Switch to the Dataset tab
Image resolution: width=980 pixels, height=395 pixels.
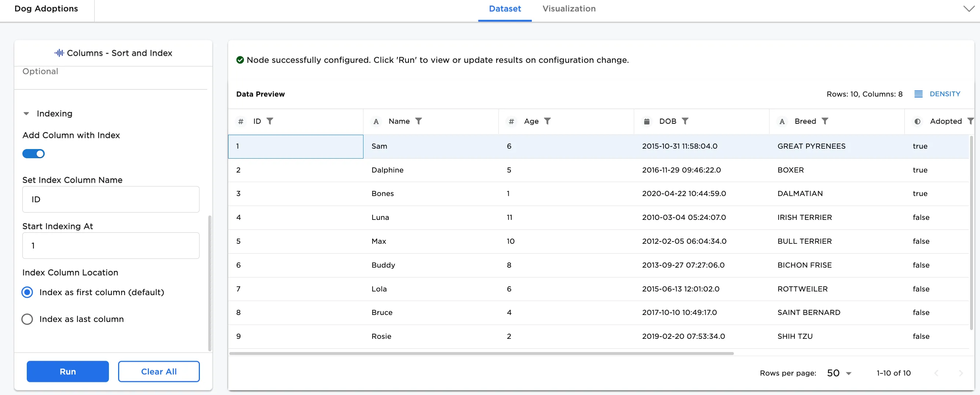point(504,8)
